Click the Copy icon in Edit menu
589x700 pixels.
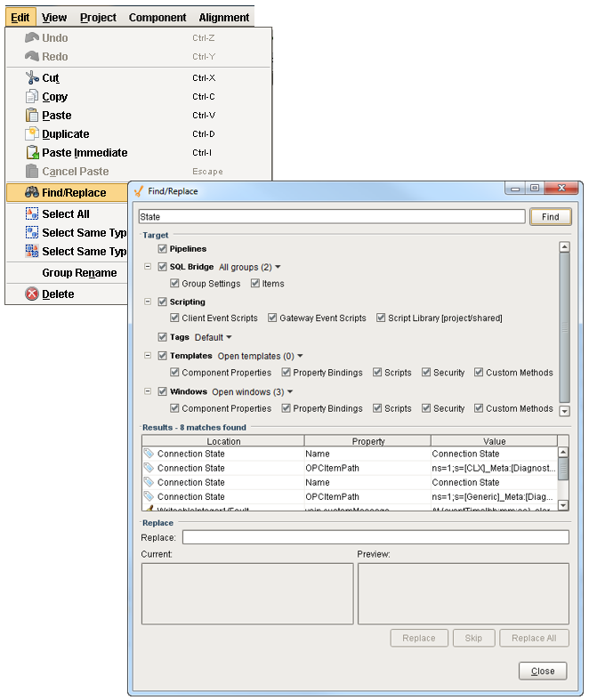tap(32, 97)
